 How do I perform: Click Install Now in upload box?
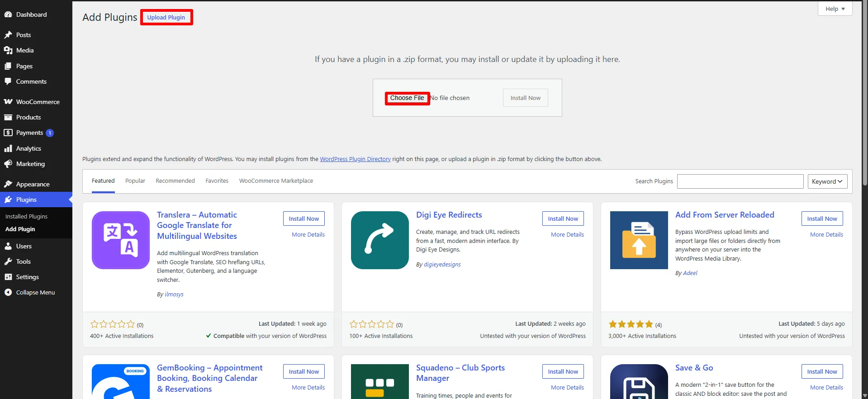[525, 98]
